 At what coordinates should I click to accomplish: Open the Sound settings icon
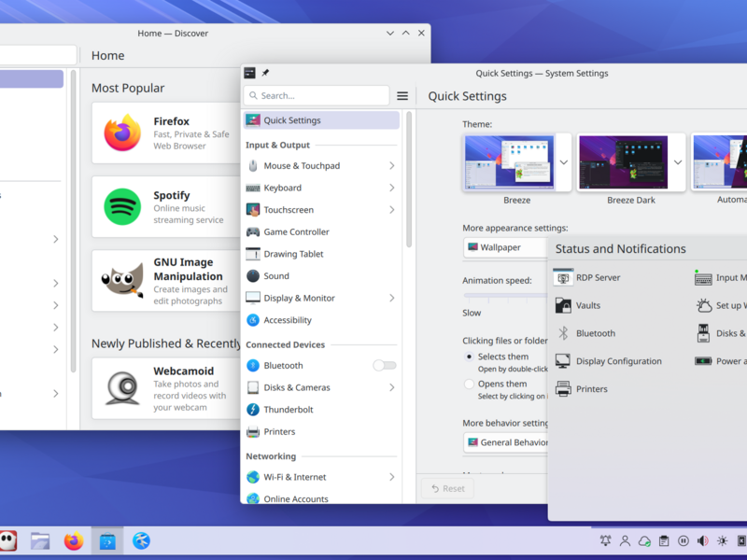click(x=253, y=276)
